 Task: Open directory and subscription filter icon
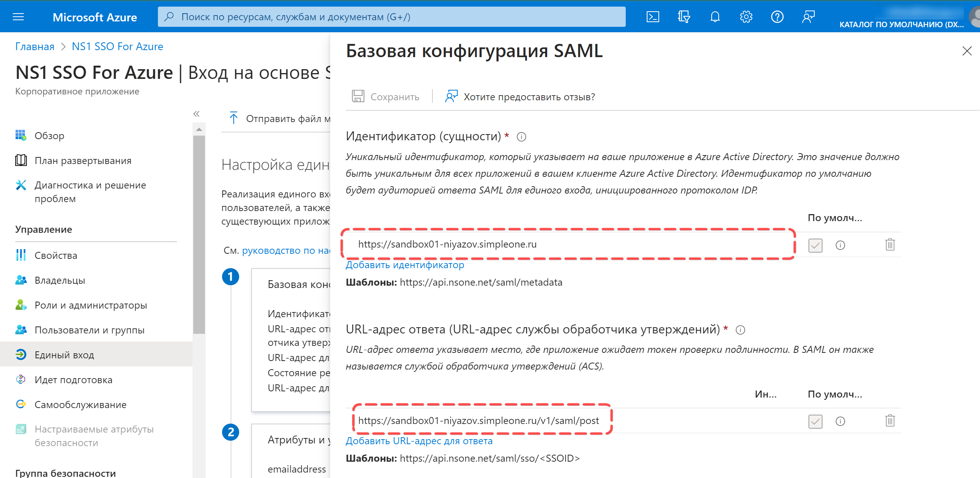[x=684, y=17]
